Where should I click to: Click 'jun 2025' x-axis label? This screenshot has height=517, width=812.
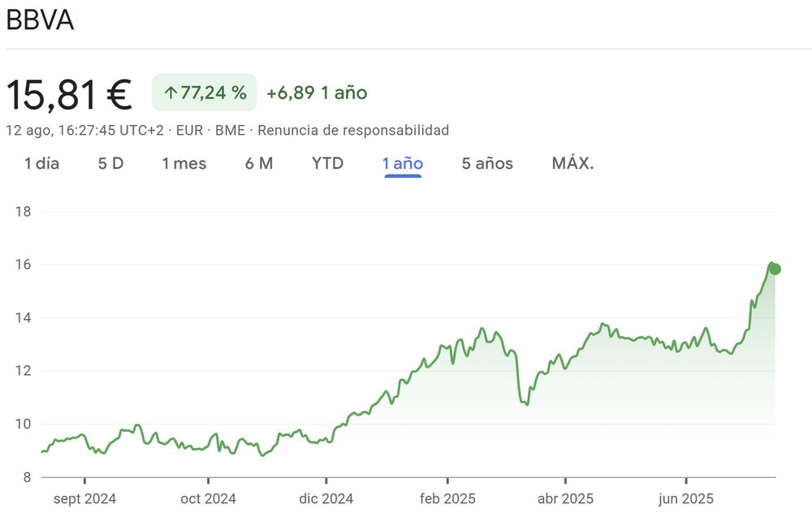686,499
